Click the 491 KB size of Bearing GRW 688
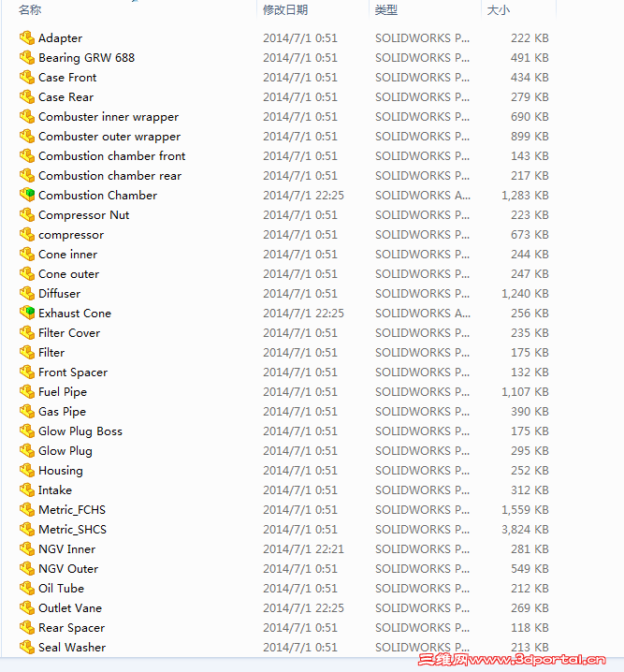624x672 pixels. 530,57
